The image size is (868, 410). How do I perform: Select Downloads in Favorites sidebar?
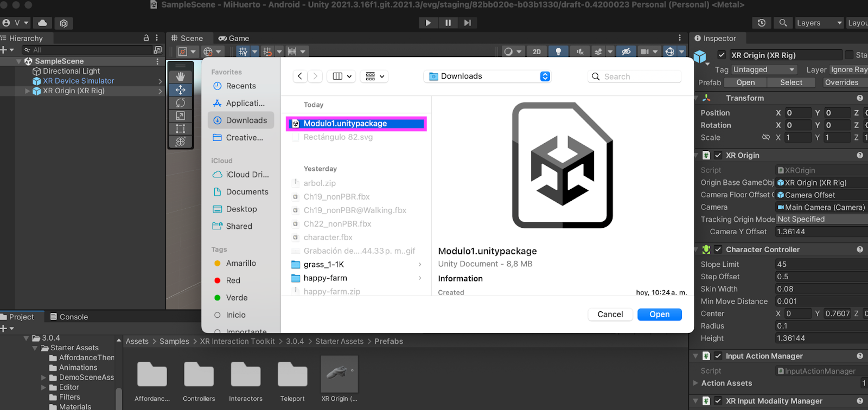[241, 120]
